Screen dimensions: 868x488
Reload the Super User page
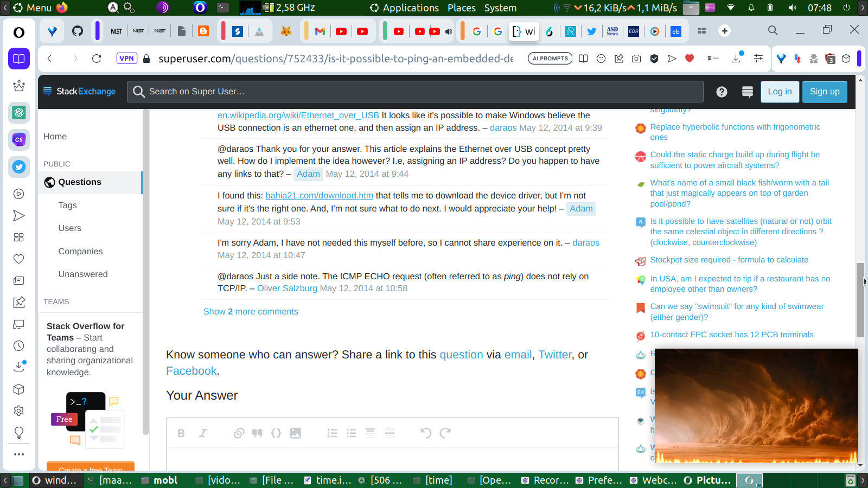[x=97, y=59]
